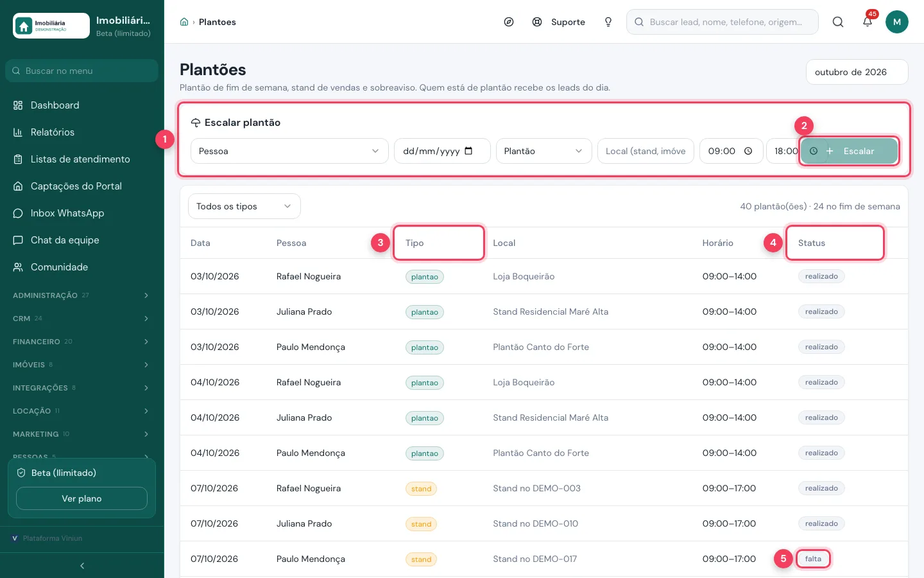Click the magnifier search icon beside the search field

[x=838, y=22]
